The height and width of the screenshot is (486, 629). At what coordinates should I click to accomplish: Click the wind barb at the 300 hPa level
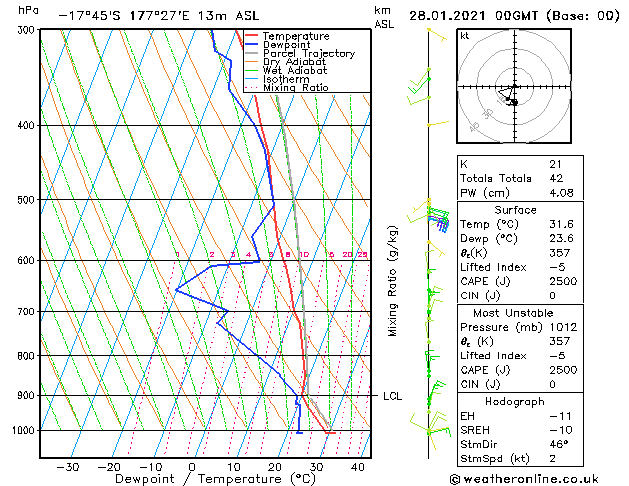[x=437, y=34]
